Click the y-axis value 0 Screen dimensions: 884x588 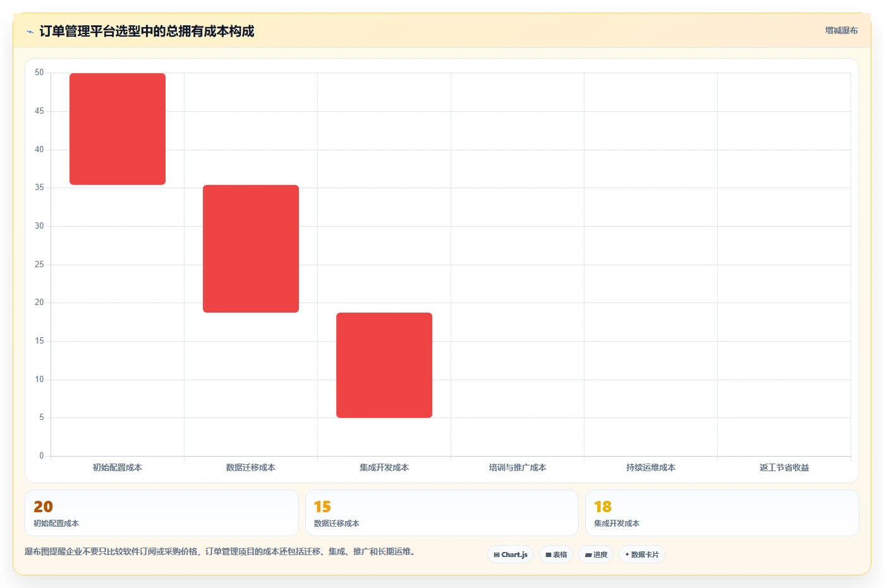42,456
